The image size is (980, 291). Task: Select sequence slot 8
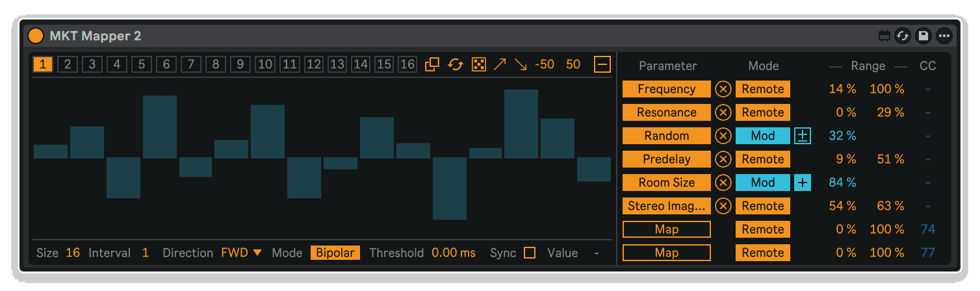[x=216, y=64]
